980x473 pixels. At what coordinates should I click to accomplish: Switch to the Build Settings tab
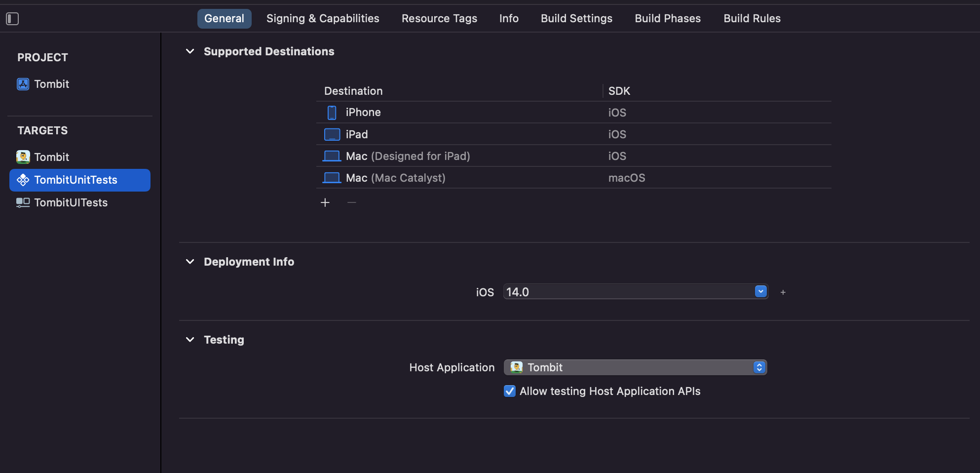click(576, 19)
